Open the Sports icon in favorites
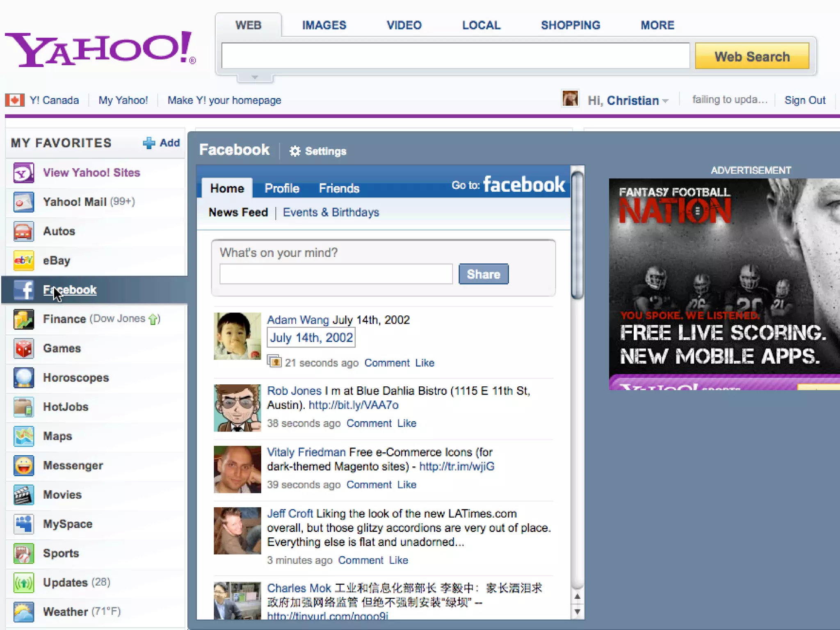Image resolution: width=840 pixels, height=630 pixels. (x=23, y=553)
